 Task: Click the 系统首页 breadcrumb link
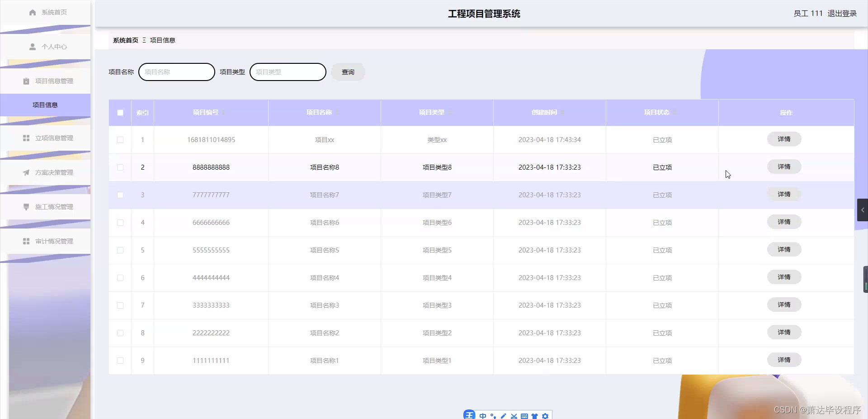126,40
